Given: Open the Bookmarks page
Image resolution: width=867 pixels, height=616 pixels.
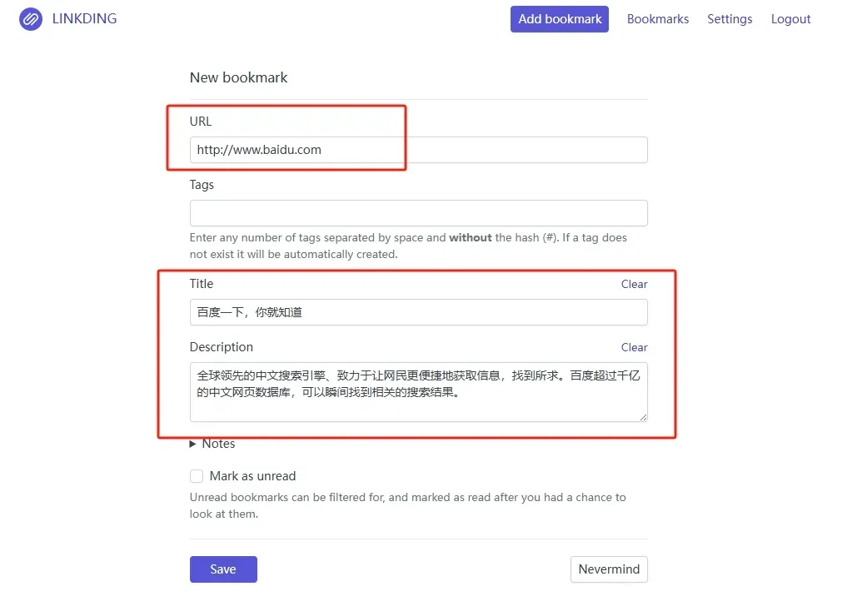Looking at the screenshot, I should click(x=657, y=19).
